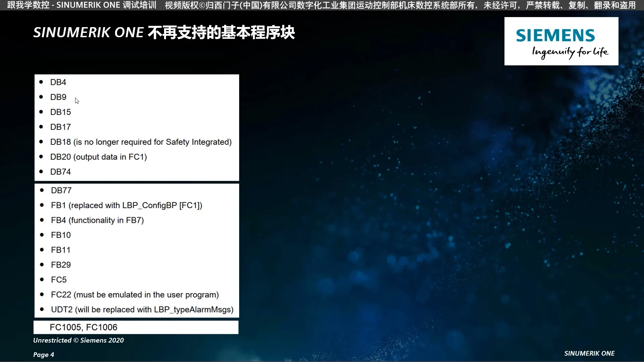The height and width of the screenshot is (362, 644).
Task: Select the DB4 bullet item
Action: [58, 82]
